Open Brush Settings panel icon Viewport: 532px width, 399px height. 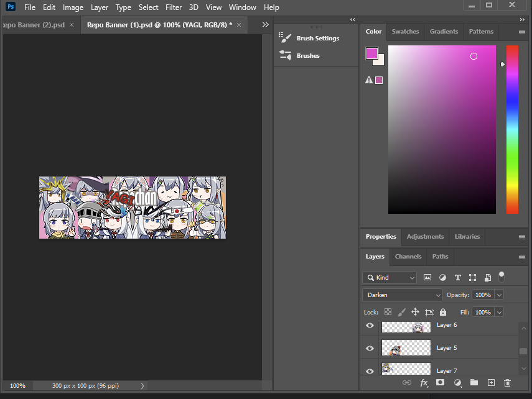(x=285, y=38)
